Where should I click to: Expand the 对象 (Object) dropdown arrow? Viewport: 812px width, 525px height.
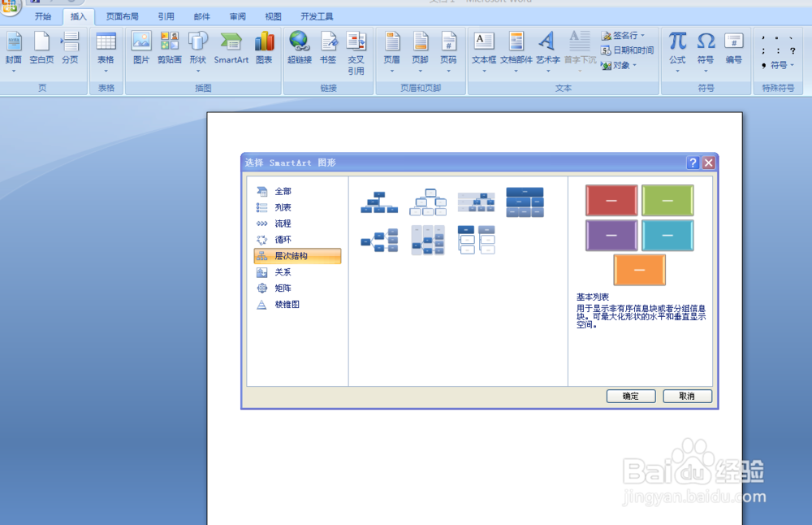coord(637,67)
